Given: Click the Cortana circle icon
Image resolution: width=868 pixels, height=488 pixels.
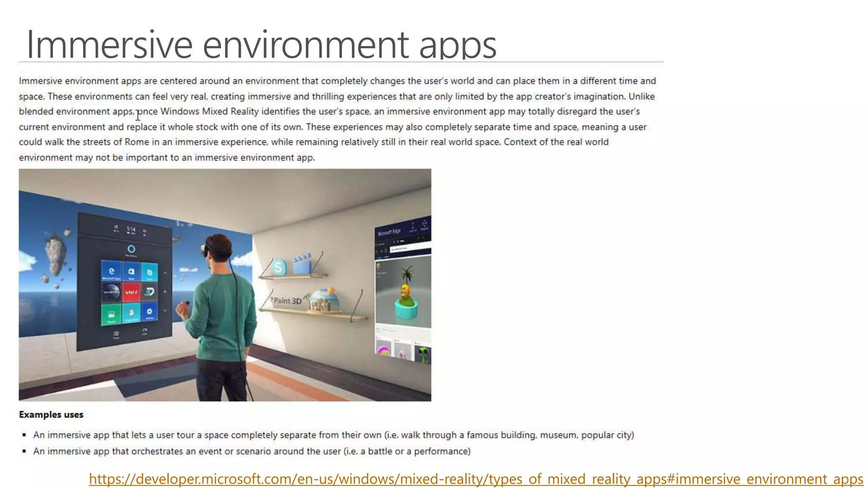Looking at the screenshot, I should click(131, 249).
